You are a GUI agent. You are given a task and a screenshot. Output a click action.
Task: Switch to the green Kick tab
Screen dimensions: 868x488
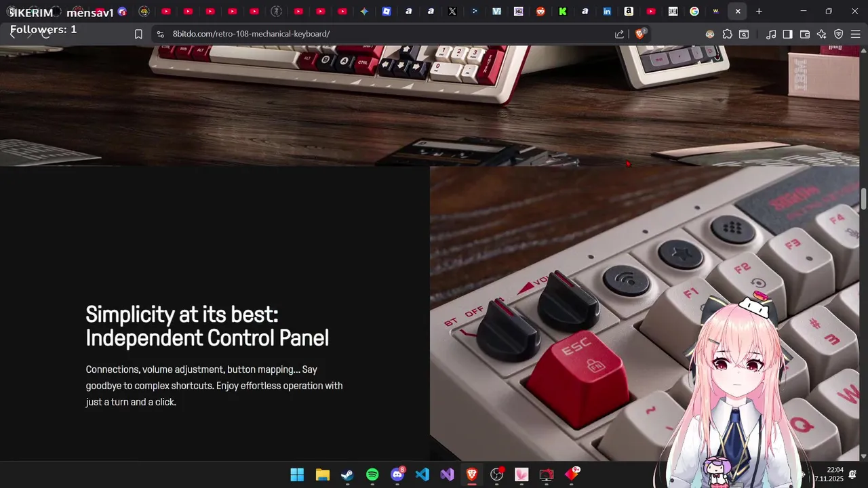563,12
